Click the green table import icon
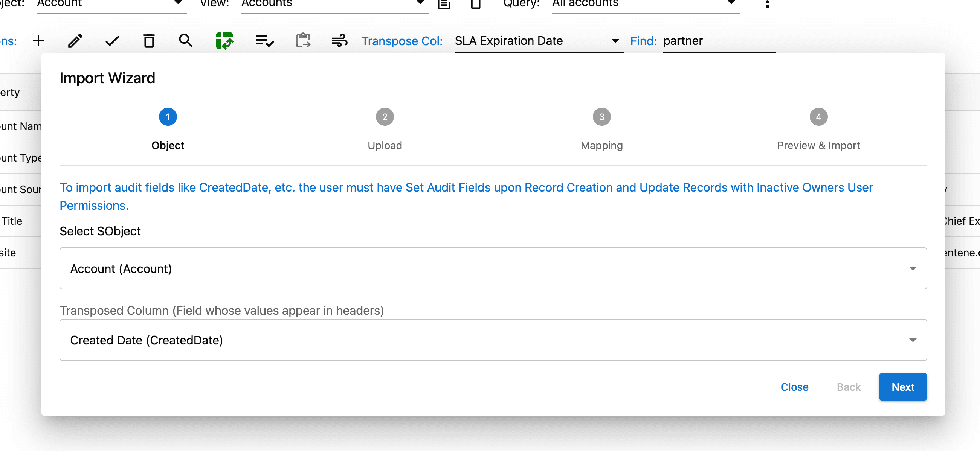Image resolution: width=980 pixels, height=451 pixels. point(224,41)
